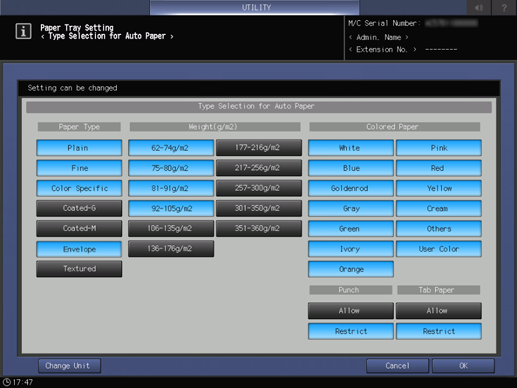Toggle Yellow colored paper

pyautogui.click(x=439, y=188)
